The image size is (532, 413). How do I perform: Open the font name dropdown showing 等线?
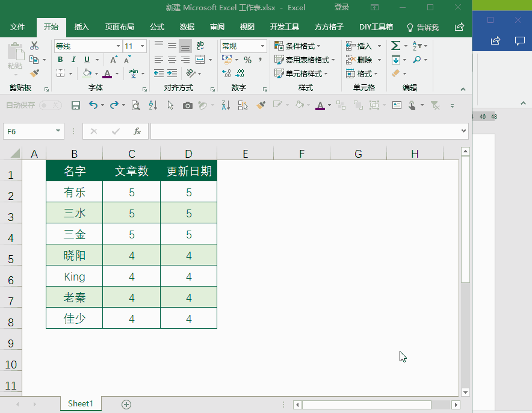click(x=118, y=46)
